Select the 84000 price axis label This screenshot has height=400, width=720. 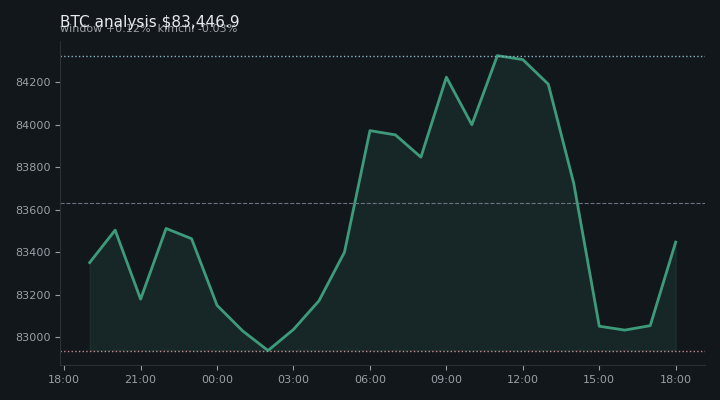pyautogui.click(x=33, y=125)
